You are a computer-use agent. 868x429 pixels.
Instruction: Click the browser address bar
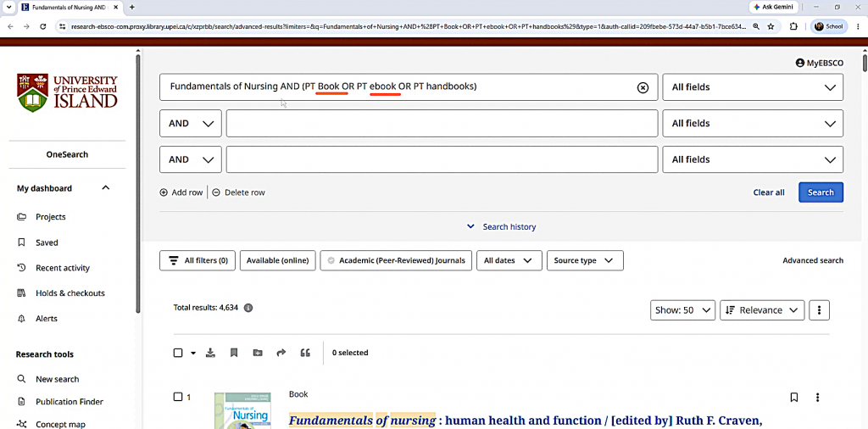(x=407, y=26)
